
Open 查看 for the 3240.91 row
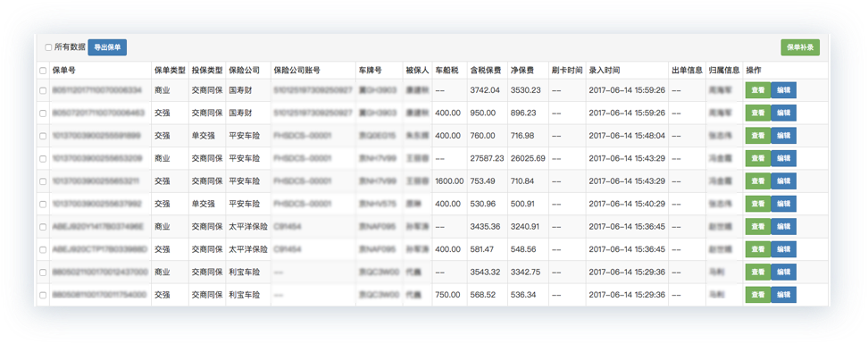[758, 227]
